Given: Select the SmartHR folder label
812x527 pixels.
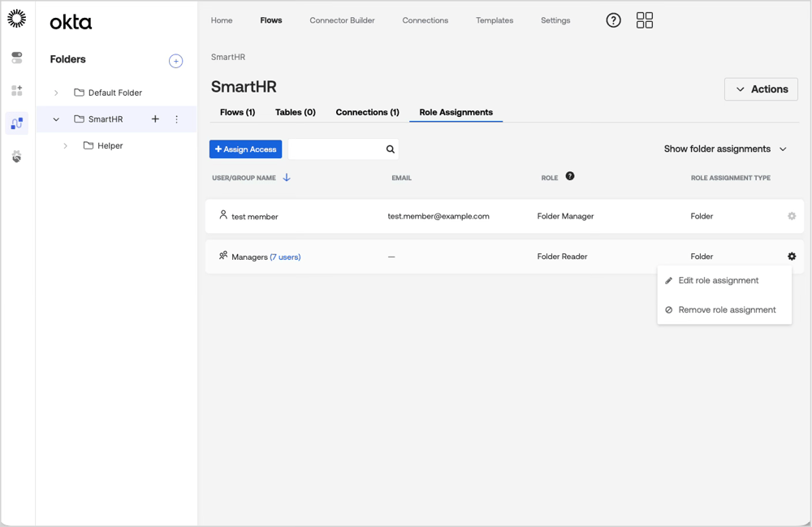Looking at the screenshot, I should coord(106,119).
